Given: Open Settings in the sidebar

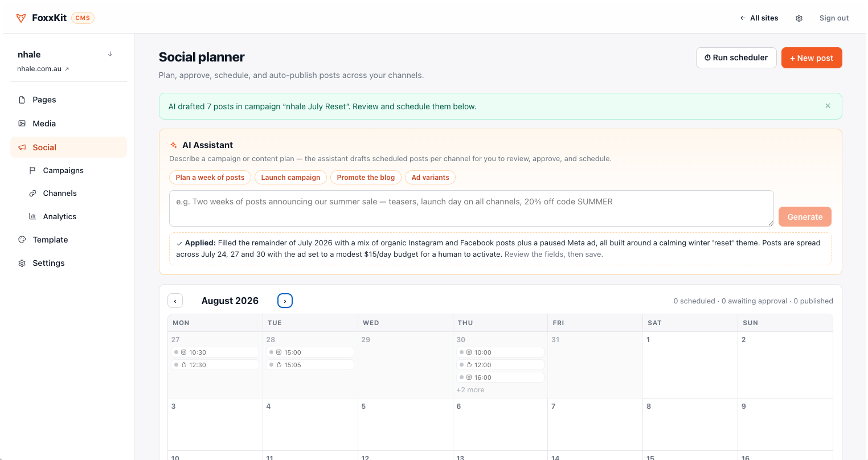Looking at the screenshot, I should pyautogui.click(x=68, y=263).
